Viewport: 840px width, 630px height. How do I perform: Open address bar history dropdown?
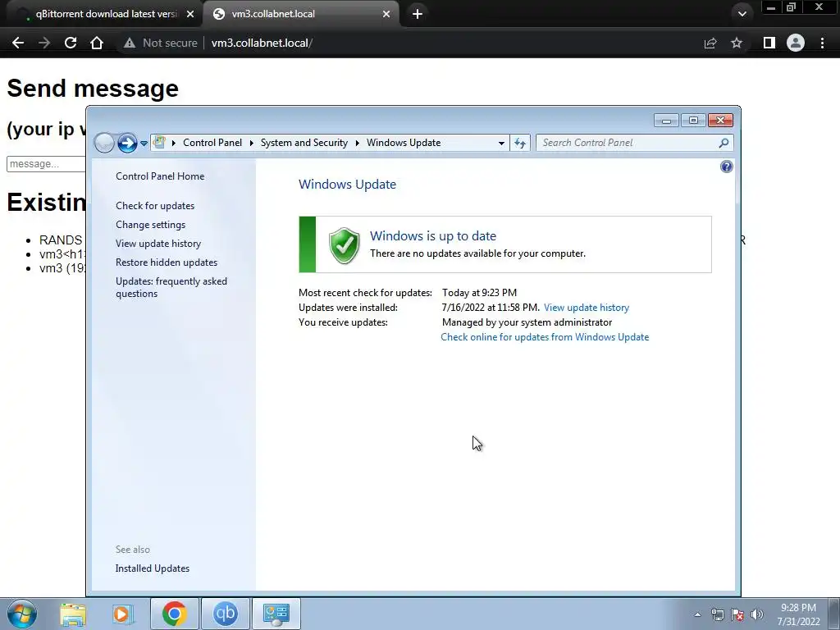[x=501, y=143]
